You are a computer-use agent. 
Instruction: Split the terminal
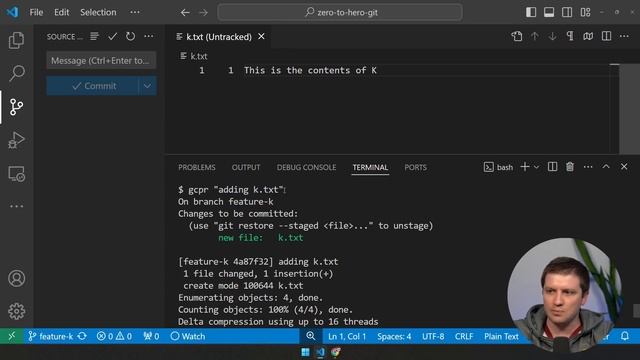point(552,167)
